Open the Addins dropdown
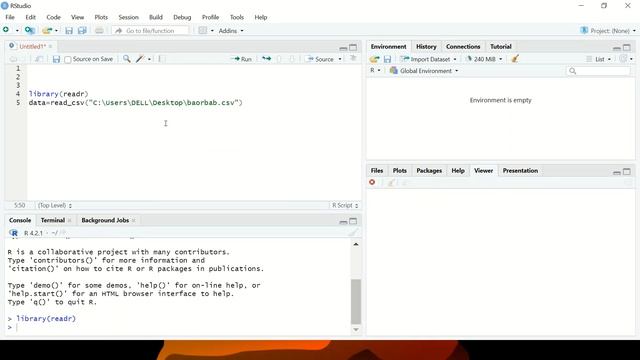 231,31
